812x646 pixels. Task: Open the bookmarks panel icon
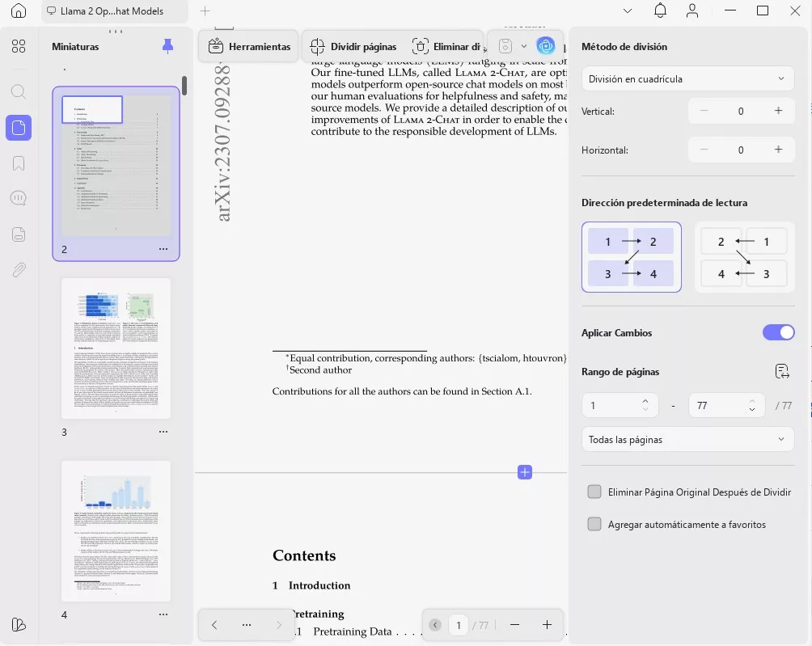click(x=18, y=163)
